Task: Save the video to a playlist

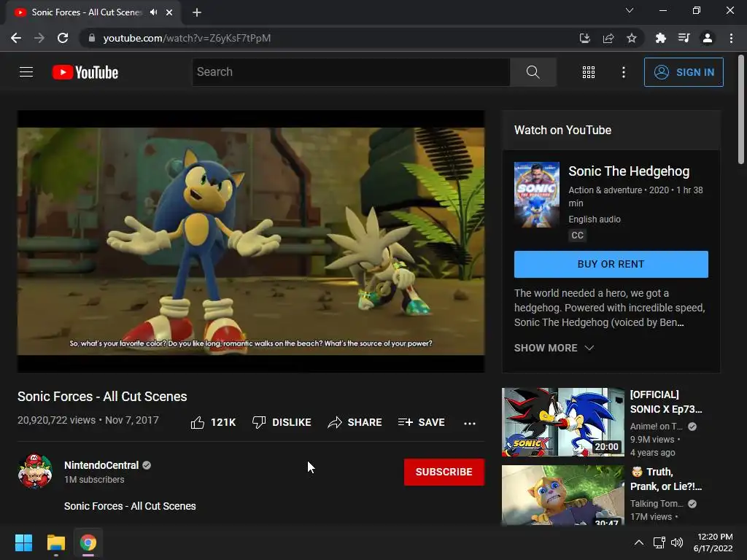Action: coord(421,422)
